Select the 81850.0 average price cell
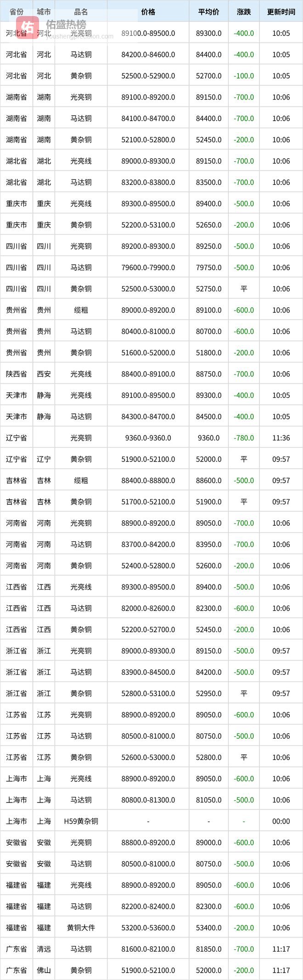Viewport: 303px width, 980px height. [208, 949]
